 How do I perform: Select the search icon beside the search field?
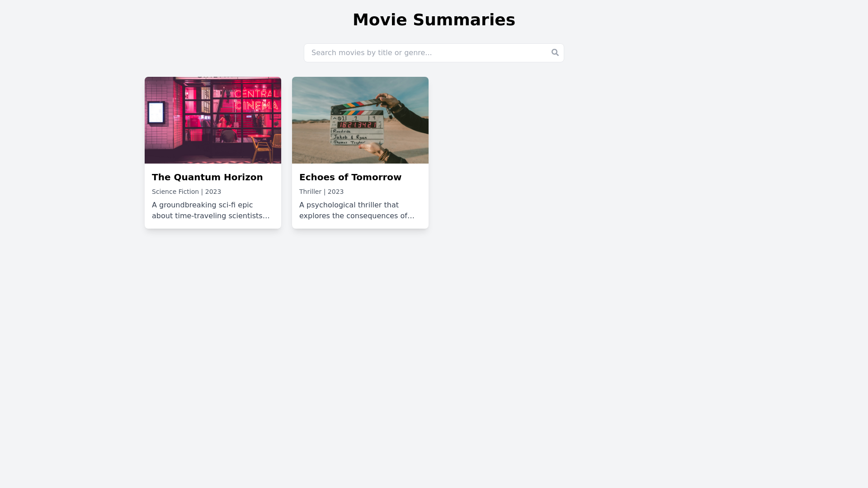[x=555, y=52]
